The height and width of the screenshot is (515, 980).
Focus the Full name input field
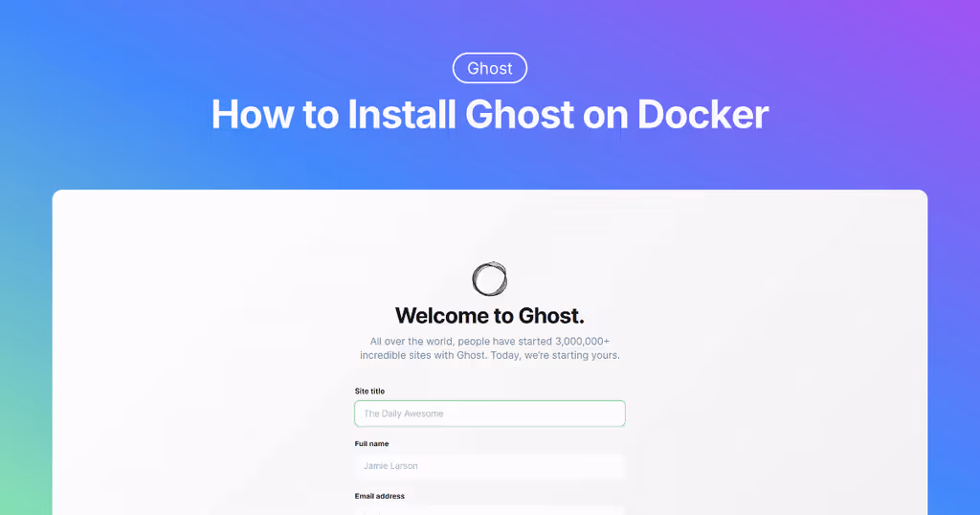pyautogui.click(x=489, y=465)
